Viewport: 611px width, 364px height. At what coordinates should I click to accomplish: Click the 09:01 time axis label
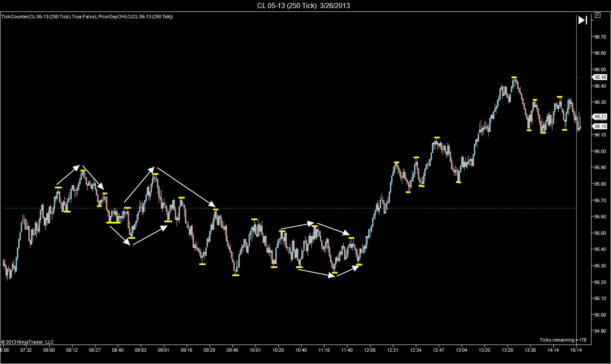pyautogui.click(x=164, y=350)
